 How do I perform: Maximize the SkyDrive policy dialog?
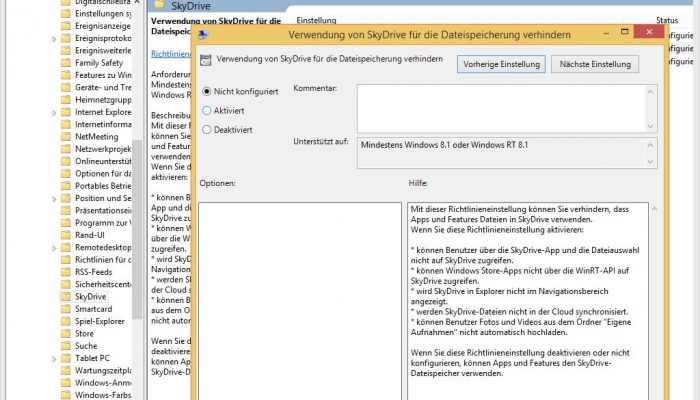(625, 32)
